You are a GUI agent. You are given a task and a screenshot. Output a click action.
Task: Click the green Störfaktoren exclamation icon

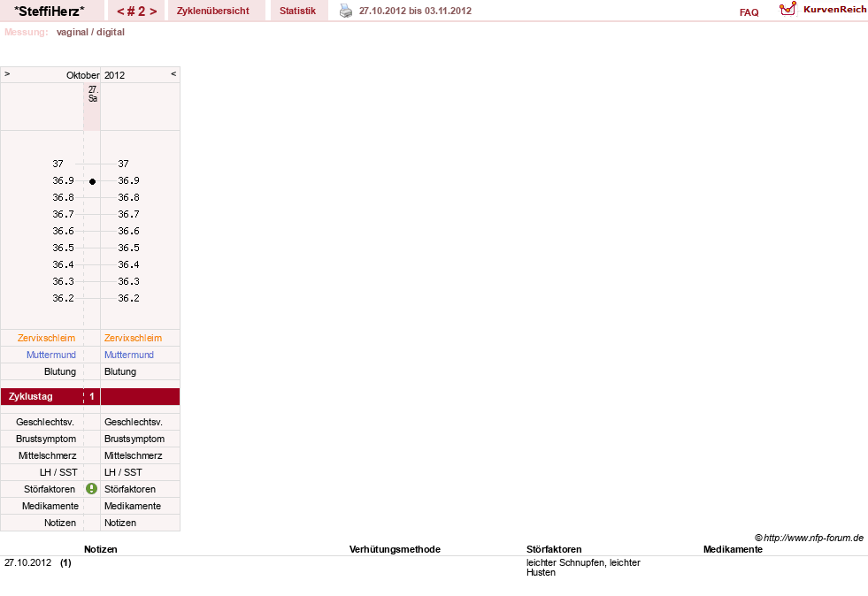(x=91, y=489)
